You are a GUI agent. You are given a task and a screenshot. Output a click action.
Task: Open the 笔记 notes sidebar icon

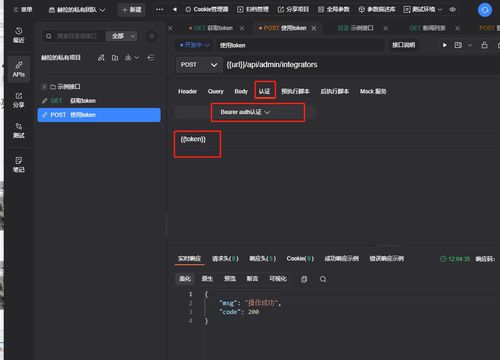(x=19, y=165)
